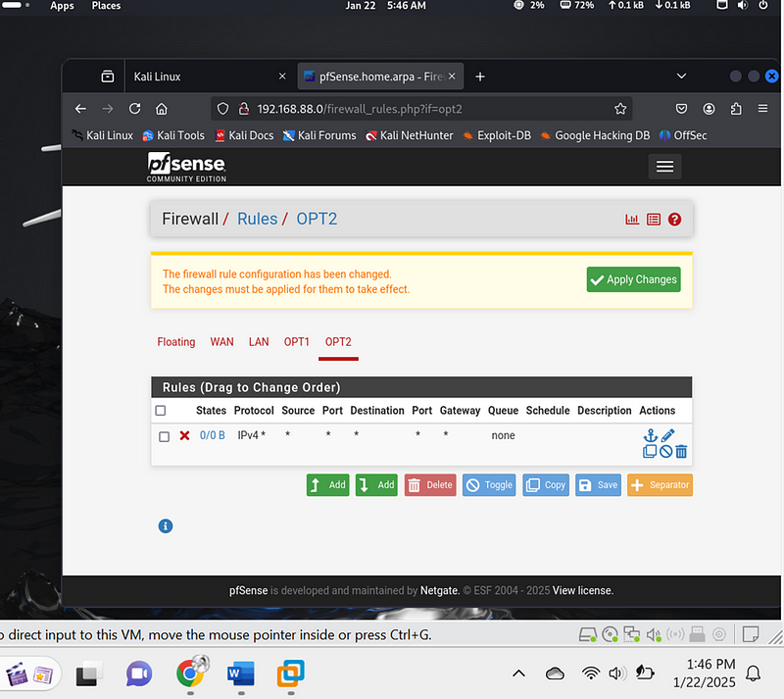
Task: Open Microsoft Word from the Windows taskbar
Action: (241, 674)
